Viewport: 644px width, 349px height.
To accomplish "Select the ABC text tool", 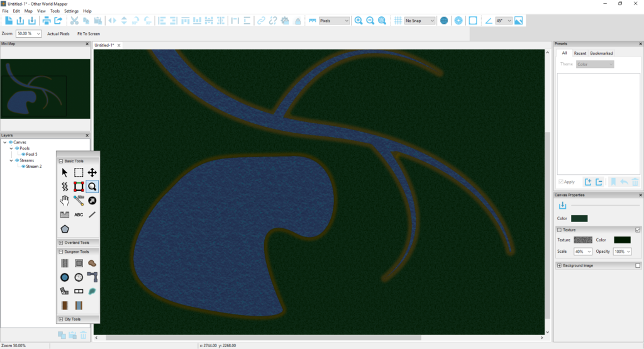I will click(79, 214).
